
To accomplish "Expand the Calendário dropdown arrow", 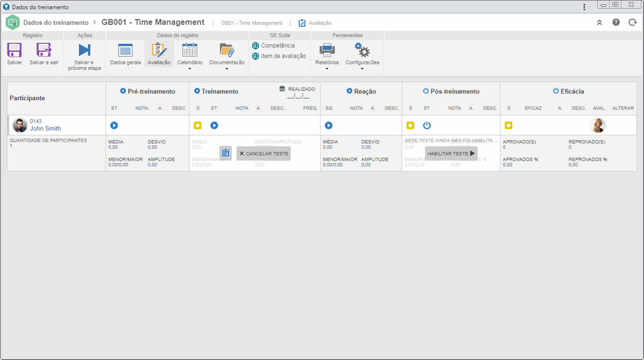I will pos(190,69).
